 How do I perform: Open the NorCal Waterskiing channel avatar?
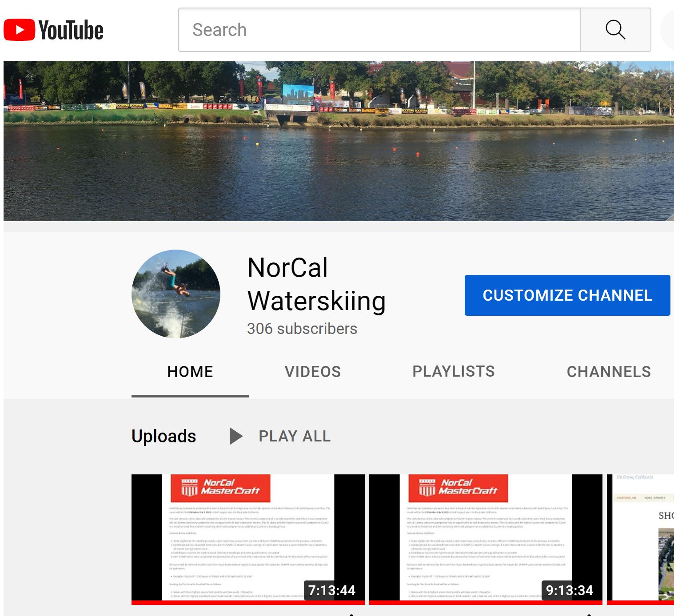(176, 294)
